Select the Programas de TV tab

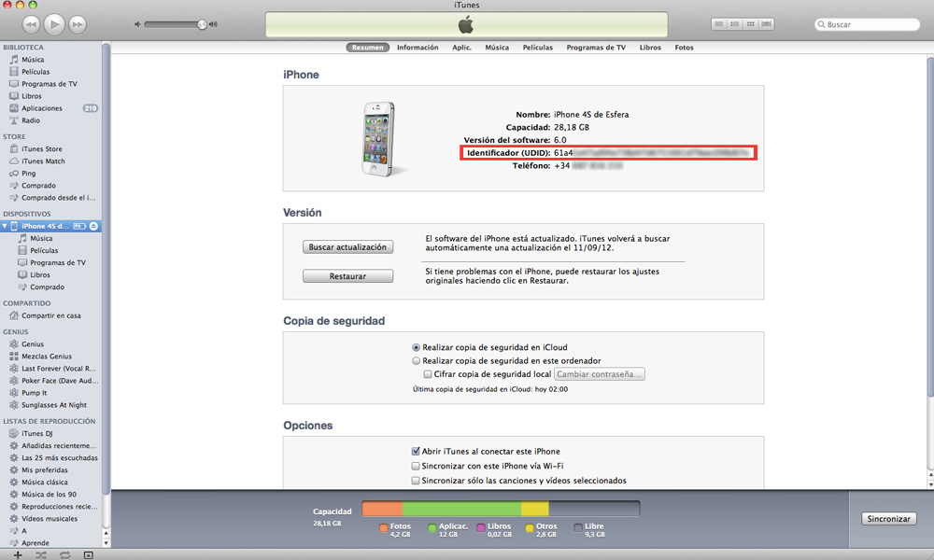click(x=596, y=48)
